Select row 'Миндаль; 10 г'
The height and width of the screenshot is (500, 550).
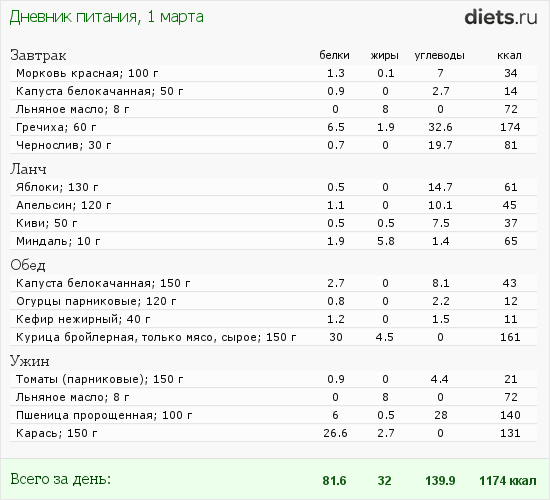273,241
